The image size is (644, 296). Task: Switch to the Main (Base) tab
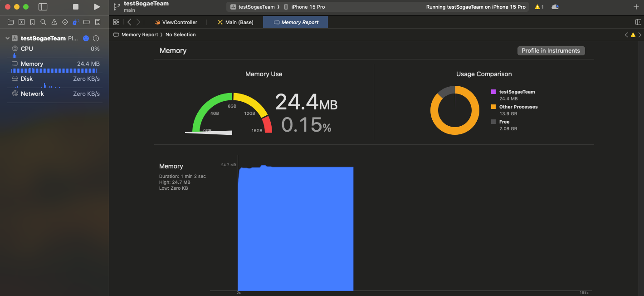click(235, 22)
